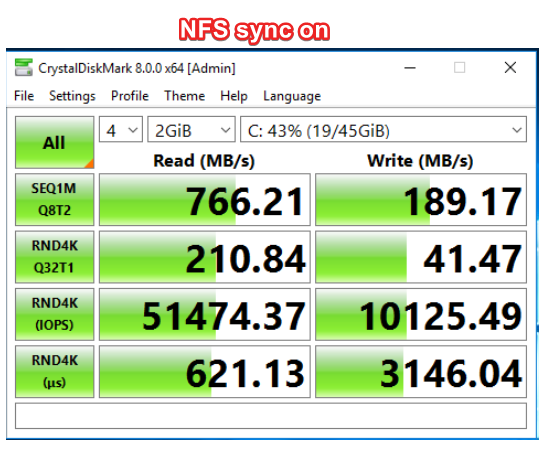Select the write latency value 3146.04
The image size is (556, 455).
(421, 372)
